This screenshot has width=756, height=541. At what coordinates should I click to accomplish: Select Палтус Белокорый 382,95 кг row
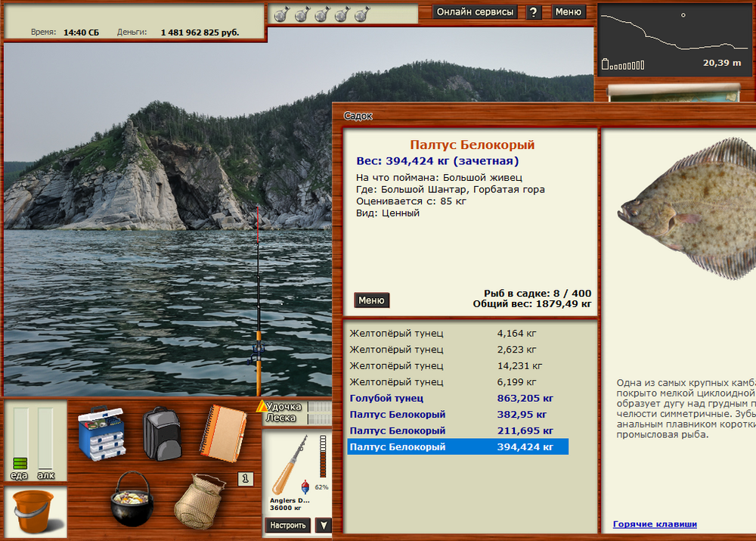tap(457, 415)
